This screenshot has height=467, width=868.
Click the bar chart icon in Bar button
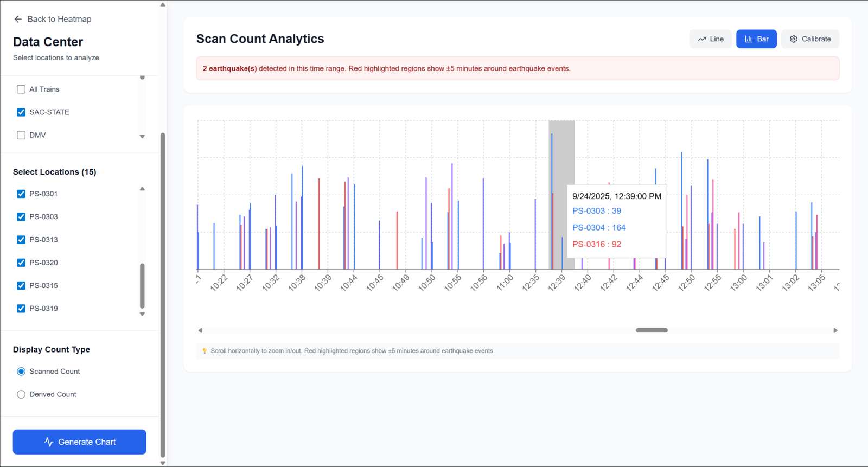(x=749, y=39)
